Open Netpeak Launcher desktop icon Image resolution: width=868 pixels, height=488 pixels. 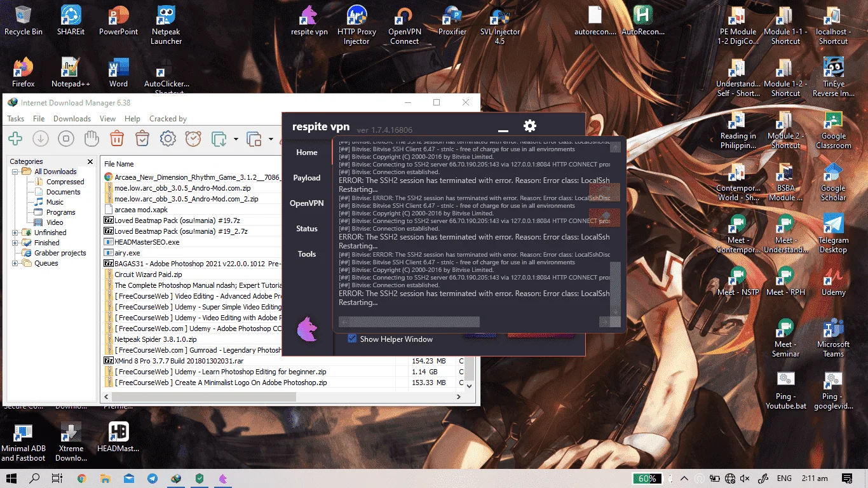[166, 25]
